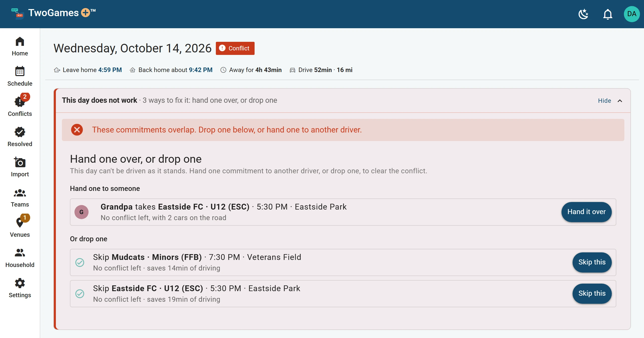Click 'saves 19min of driving' note
Viewport: 644px width, 338px height.
184,299
